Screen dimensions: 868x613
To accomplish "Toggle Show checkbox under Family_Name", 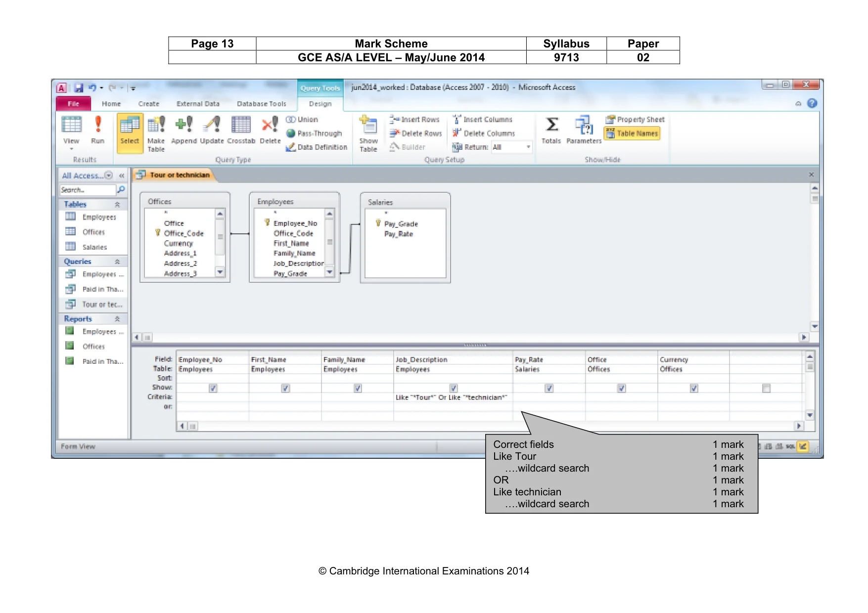I will (358, 389).
